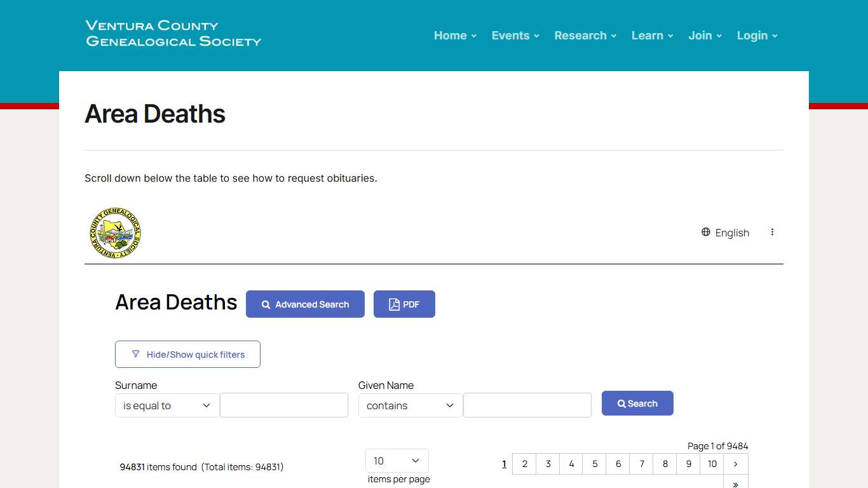Click the magnifier icon on the Search button
868x488 pixels.
[621, 403]
